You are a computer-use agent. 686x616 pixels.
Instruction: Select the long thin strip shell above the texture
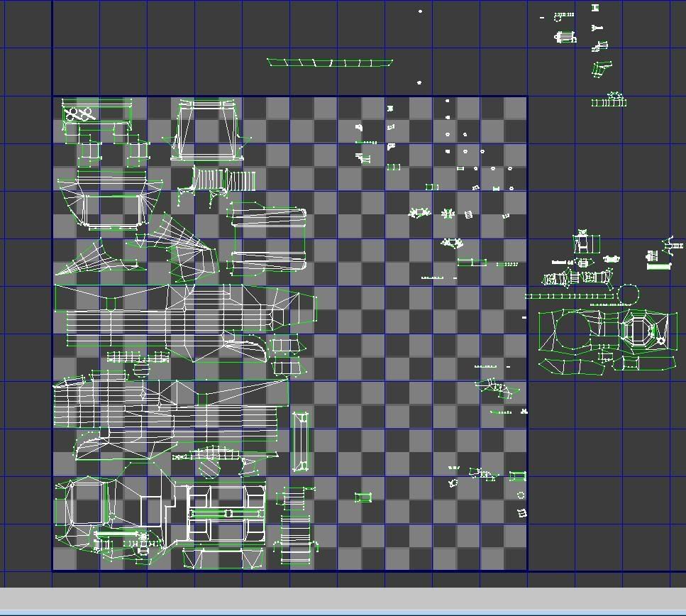(330, 63)
